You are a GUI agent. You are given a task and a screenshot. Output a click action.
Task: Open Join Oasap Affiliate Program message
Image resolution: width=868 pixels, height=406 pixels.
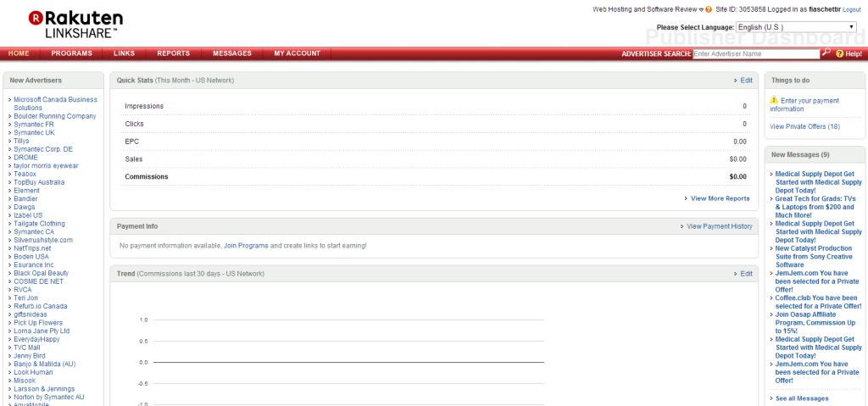[816, 322]
